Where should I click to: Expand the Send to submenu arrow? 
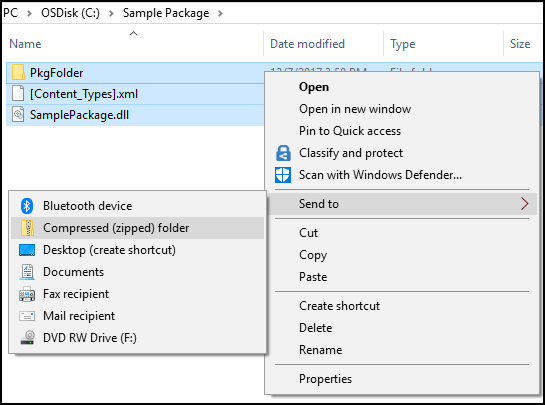524,204
